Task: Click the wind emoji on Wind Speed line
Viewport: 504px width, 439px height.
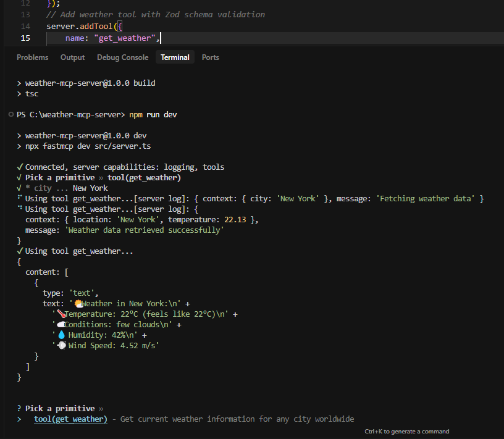Action: (x=61, y=346)
